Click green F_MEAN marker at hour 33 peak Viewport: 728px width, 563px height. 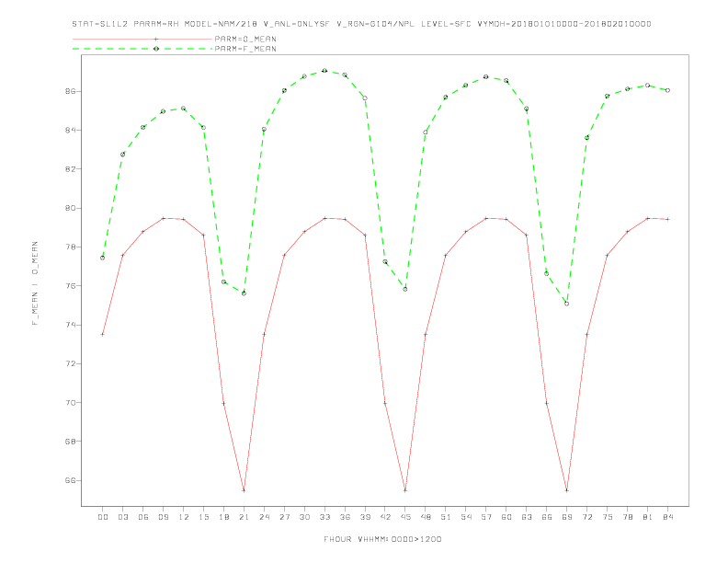324,71
